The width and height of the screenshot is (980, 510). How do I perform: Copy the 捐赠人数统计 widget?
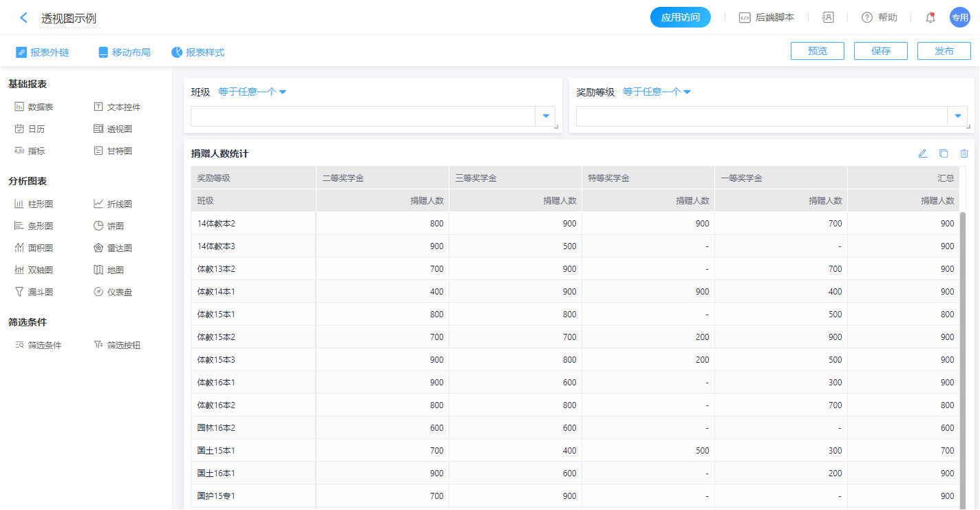click(944, 153)
